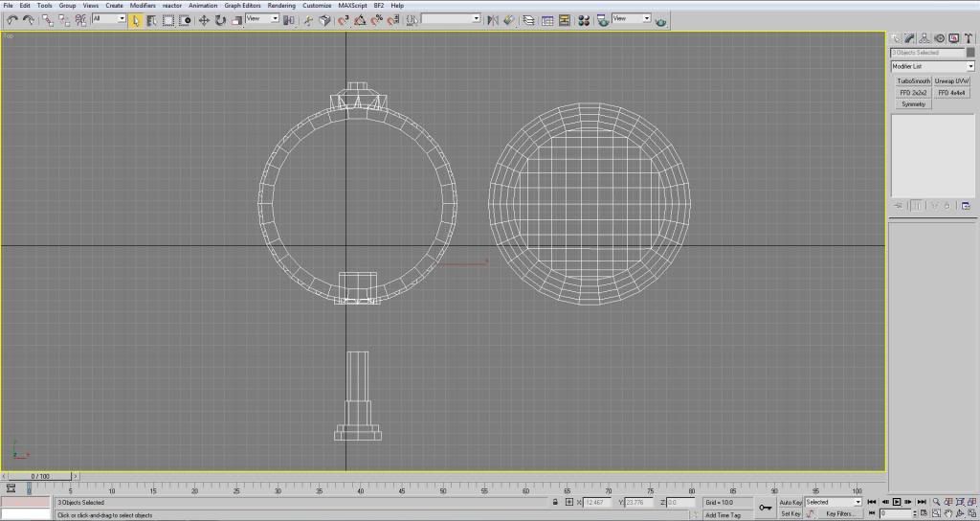Click the TurboSmooth modifier button
Image resolution: width=980 pixels, height=521 pixels.
point(913,81)
